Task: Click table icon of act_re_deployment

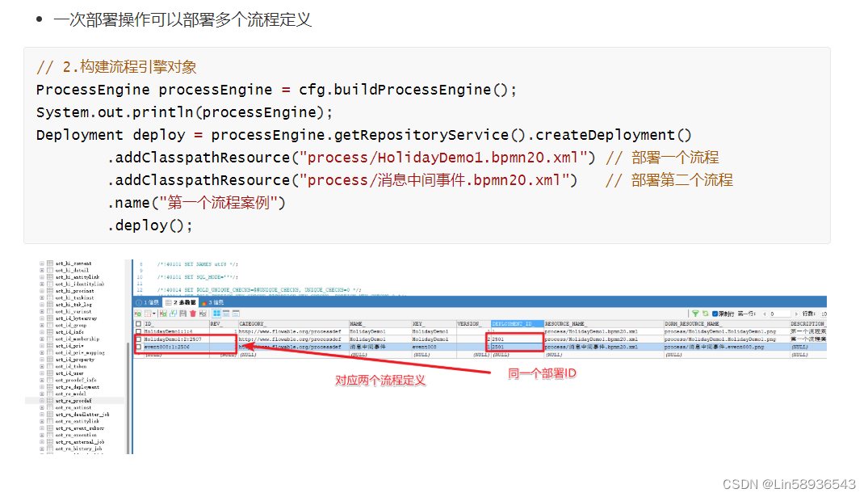Action: click(x=50, y=387)
